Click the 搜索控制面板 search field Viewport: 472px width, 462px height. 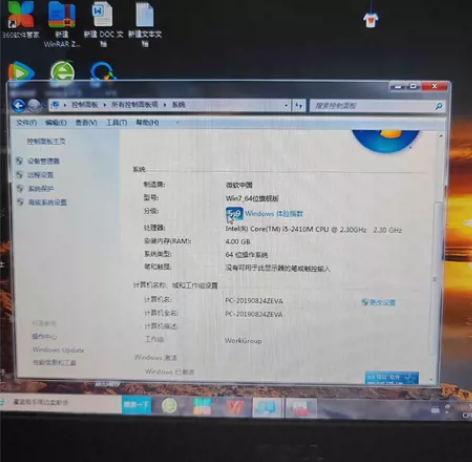pos(377,106)
